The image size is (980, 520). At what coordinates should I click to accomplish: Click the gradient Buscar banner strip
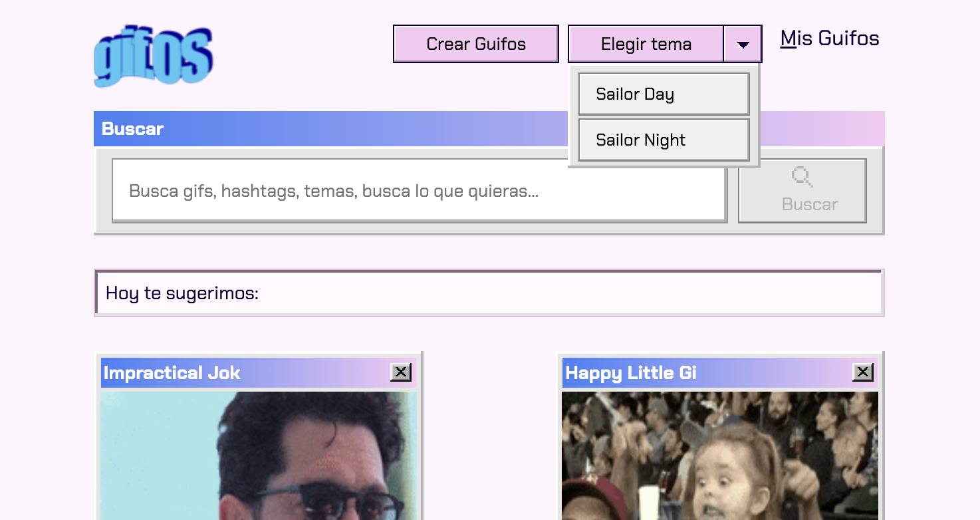pos(465,128)
